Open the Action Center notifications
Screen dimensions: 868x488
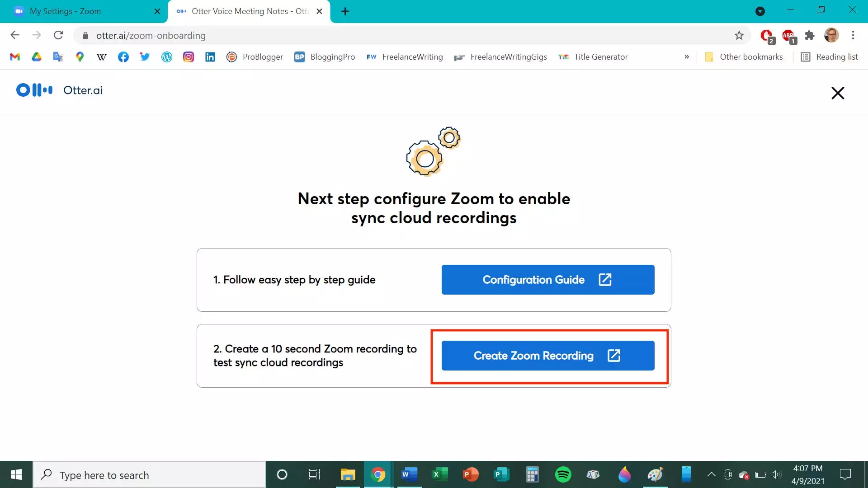845,474
